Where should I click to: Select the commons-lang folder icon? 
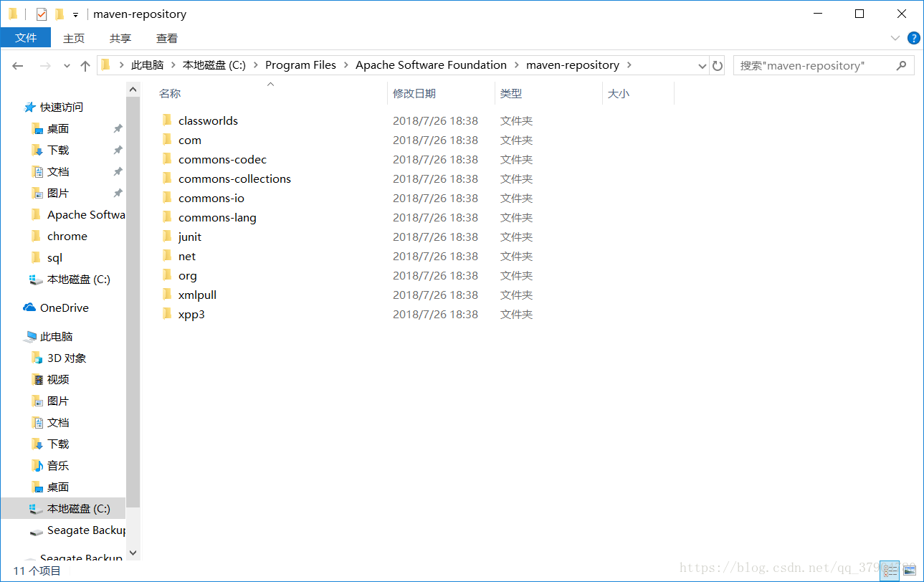tap(167, 217)
